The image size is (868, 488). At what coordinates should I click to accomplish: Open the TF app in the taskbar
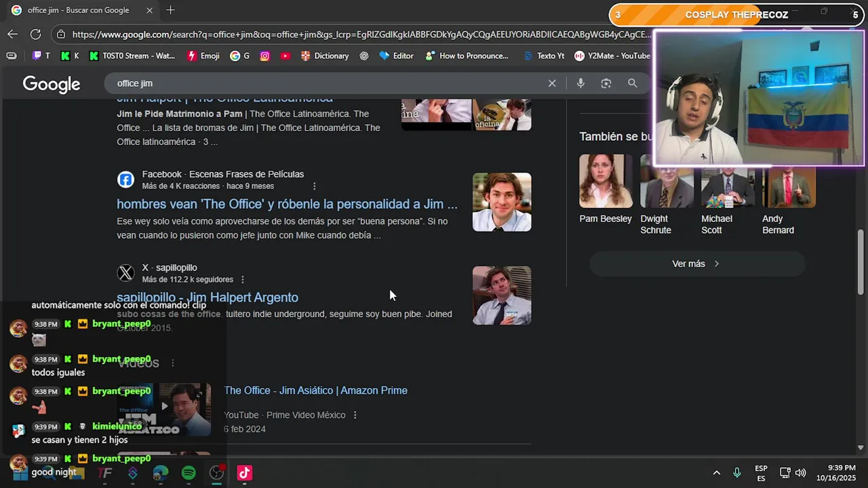pos(104,473)
